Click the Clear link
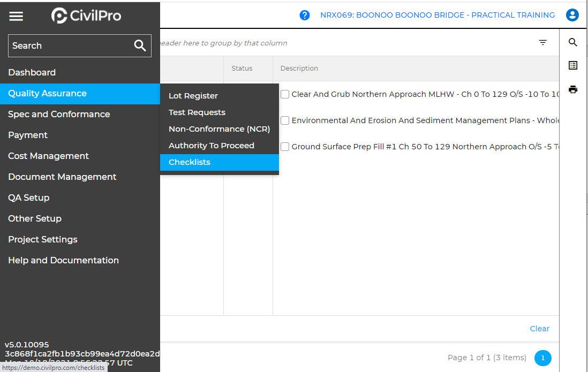 tap(539, 329)
